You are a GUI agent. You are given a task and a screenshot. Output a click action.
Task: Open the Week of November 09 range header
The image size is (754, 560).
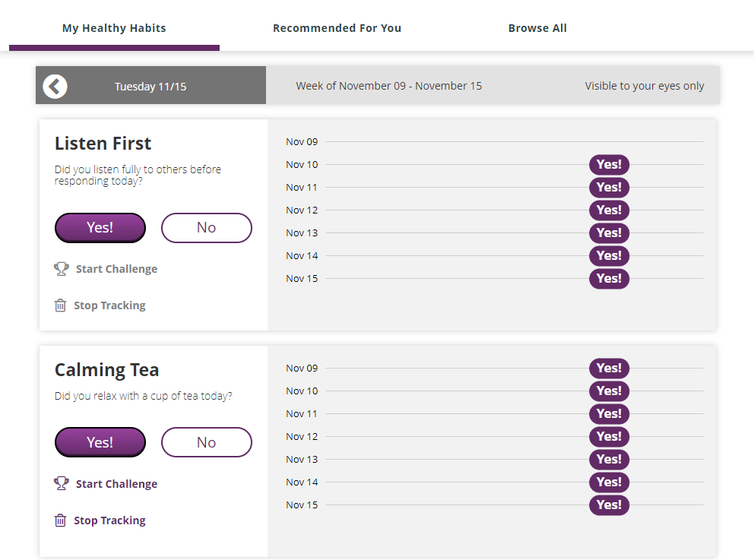[x=388, y=86]
